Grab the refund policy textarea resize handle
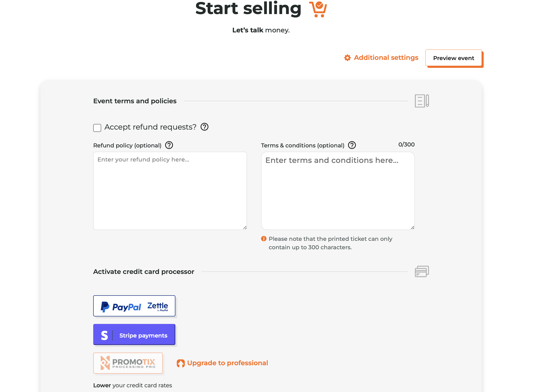This screenshot has height=392, width=548. pyautogui.click(x=245, y=227)
